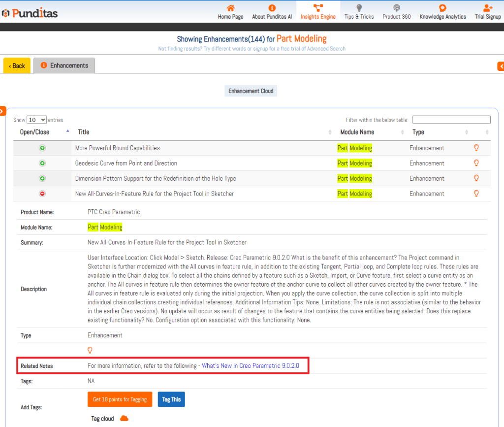The height and width of the screenshot is (427, 504).
Task: Go to Tips & Tricks section
Action: coord(359,12)
